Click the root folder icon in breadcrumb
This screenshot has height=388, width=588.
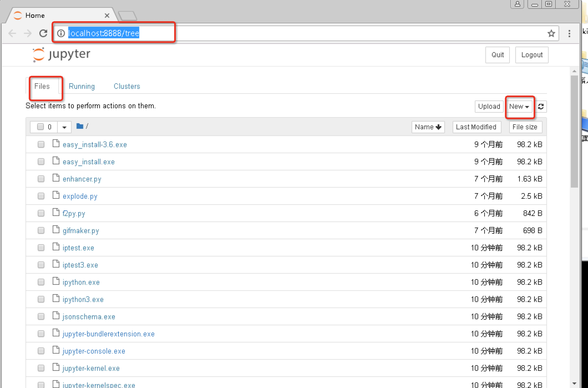pyautogui.click(x=80, y=126)
